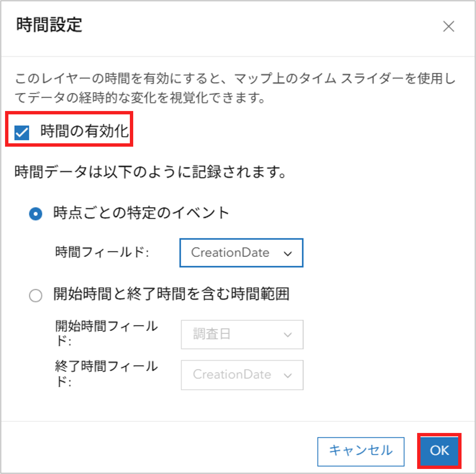The image size is (476, 474).
Task: Click the 時間の有効化 label text
Action: [x=85, y=131]
